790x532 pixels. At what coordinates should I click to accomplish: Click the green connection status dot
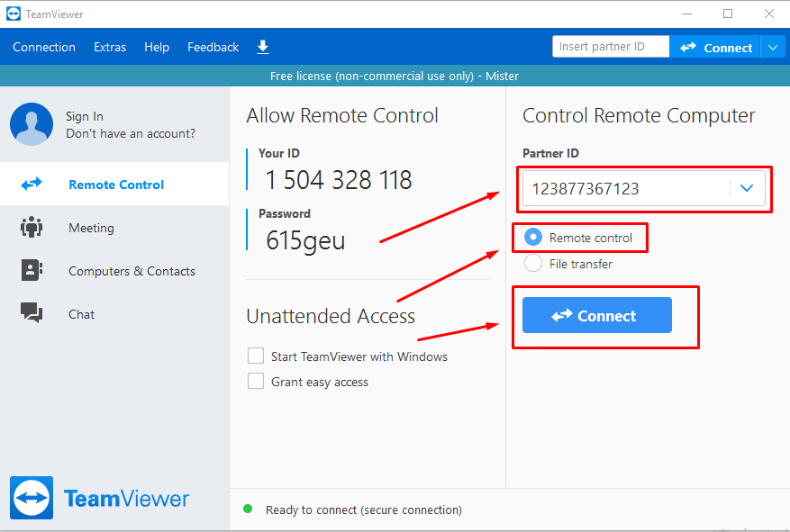pyautogui.click(x=248, y=509)
